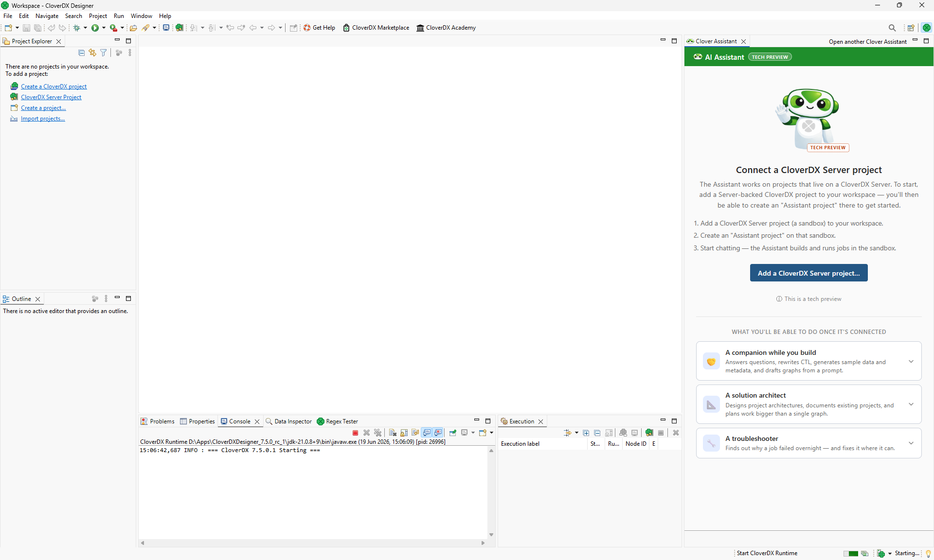
Task: Open the Search flashlight dropdown arrow
Action: pyautogui.click(x=154, y=28)
